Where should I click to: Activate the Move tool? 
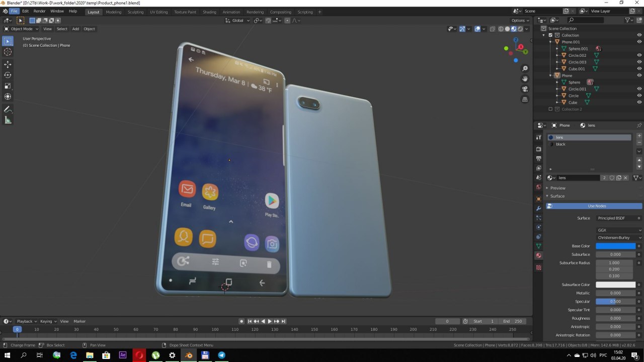tap(8, 64)
